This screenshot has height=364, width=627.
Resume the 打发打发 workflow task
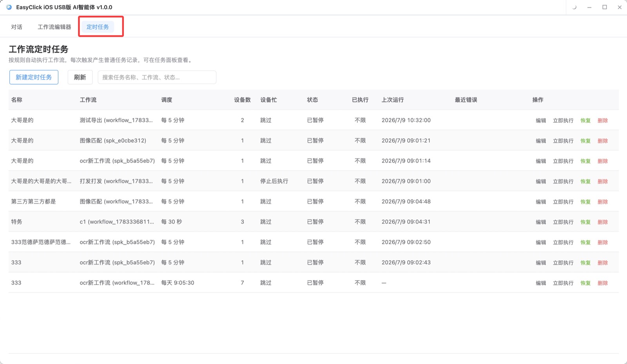[585, 181]
